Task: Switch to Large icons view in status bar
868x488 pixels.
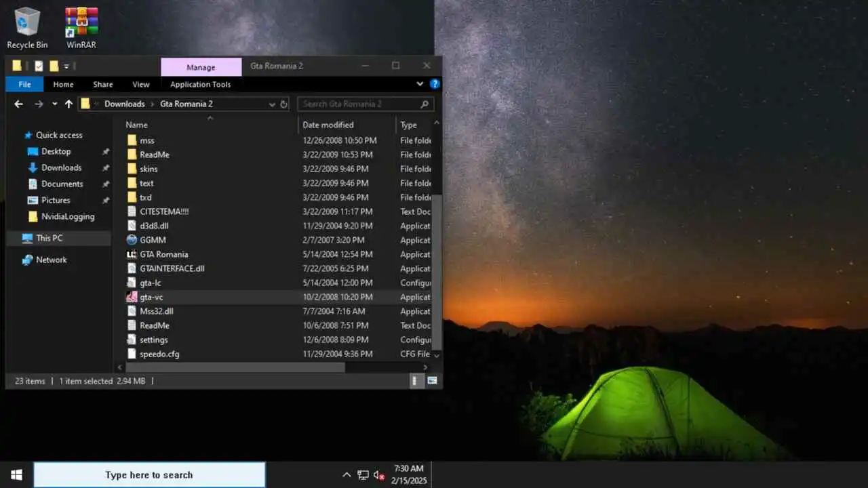Action: tap(432, 381)
